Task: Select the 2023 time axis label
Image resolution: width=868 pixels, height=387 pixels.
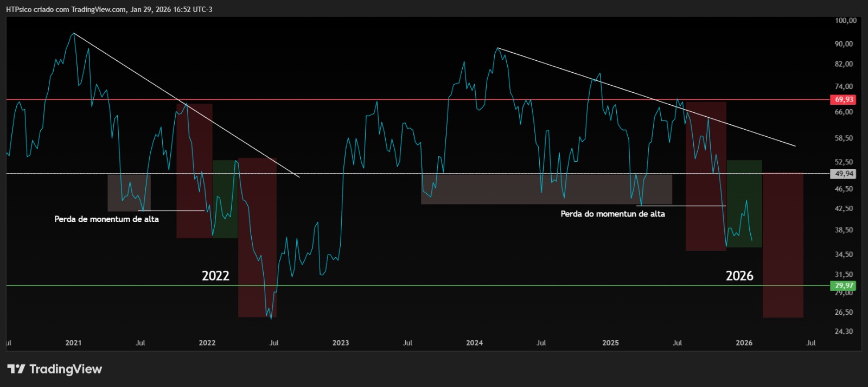Action: [341, 343]
